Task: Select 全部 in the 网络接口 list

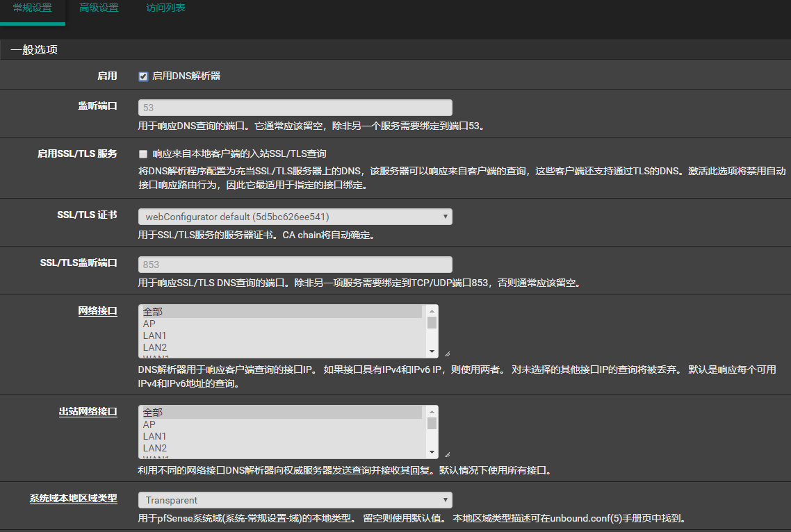Action: (x=282, y=313)
